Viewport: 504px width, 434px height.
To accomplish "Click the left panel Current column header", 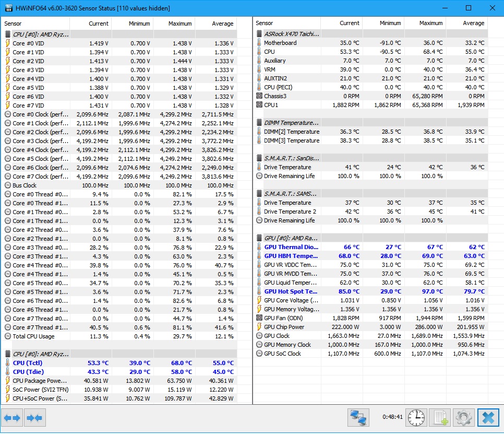I will tap(91, 24).
